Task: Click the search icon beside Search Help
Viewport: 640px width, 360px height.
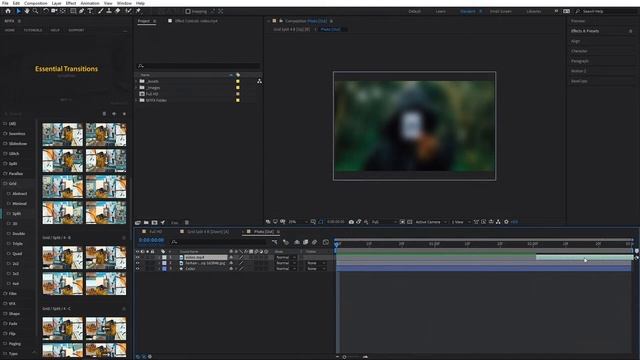Action: tap(578, 11)
